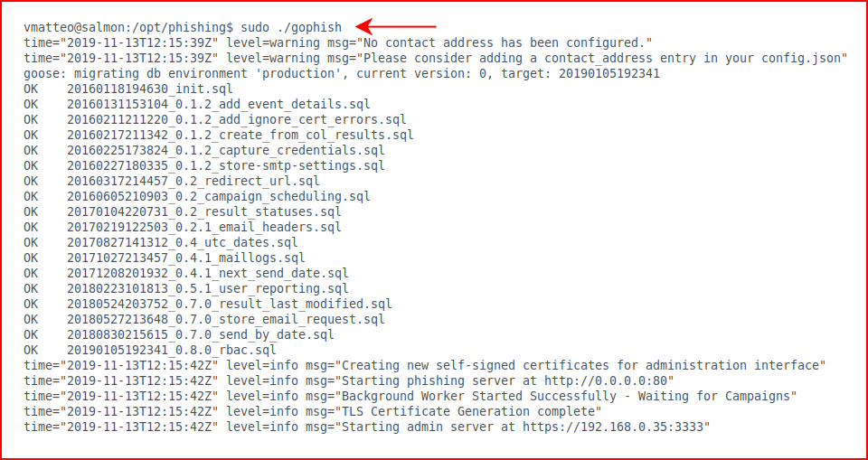Image resolution: width=868 pixels, height=460 pixels.
Task: Click the email_headers.sql migration line
Action: (x=183, y=227)
